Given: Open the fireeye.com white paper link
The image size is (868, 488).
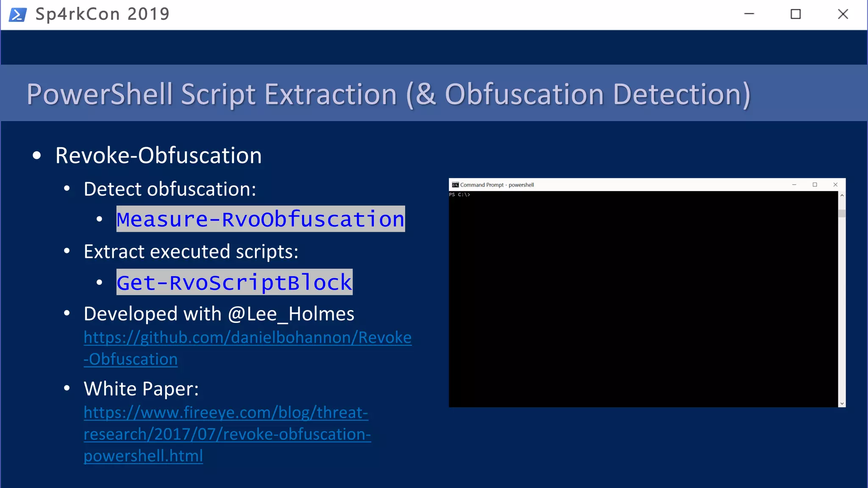Looking at the screenshot, I should (x=227, y=434).
